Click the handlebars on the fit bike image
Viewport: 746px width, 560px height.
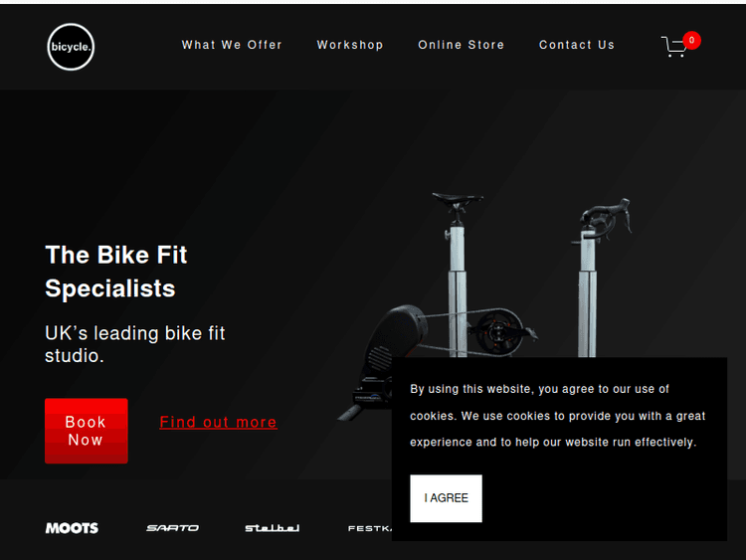605,218
